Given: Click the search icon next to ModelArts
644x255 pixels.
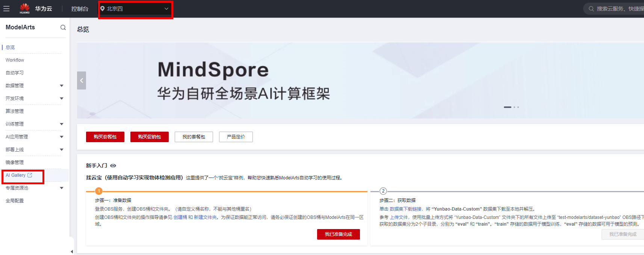Looking at the screenshot, I should pos(63,27).
